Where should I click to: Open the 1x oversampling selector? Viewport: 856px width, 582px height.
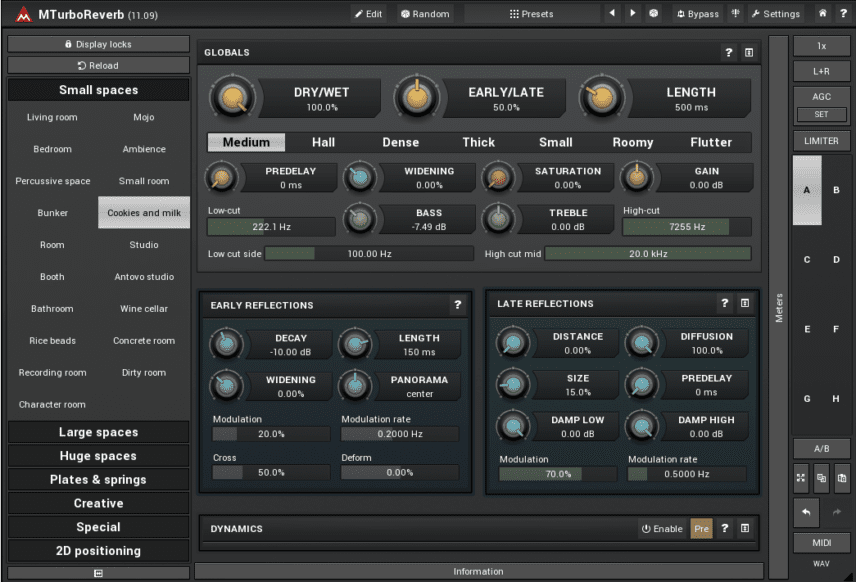click(821, 46)
